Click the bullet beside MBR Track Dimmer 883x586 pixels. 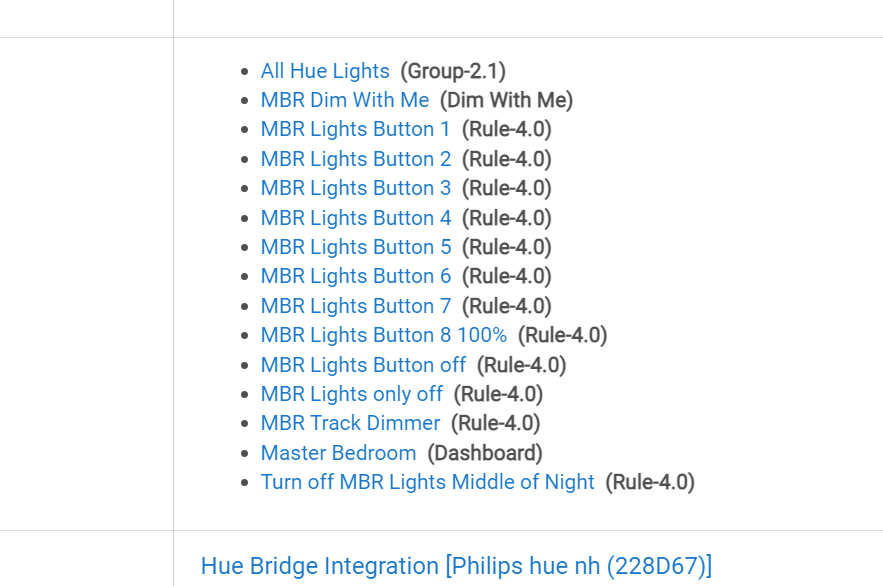pyautogui.click(x=244, y=424)
